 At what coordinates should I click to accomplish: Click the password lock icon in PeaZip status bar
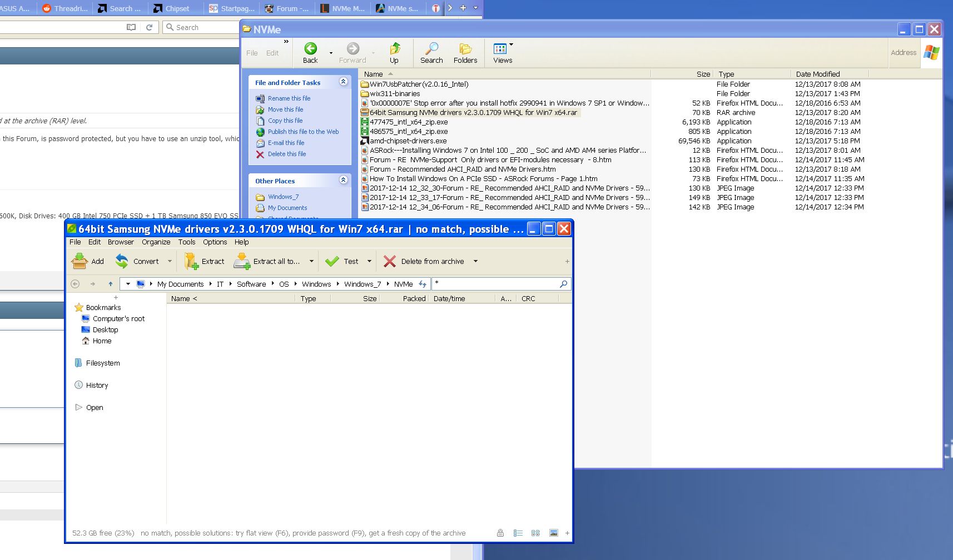tap(500, 533)
